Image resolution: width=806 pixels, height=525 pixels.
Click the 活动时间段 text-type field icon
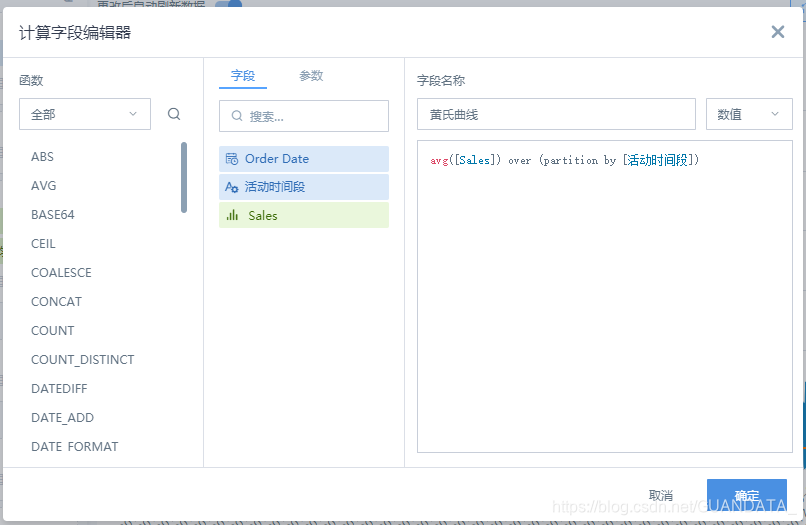click(x=232, y=187)
